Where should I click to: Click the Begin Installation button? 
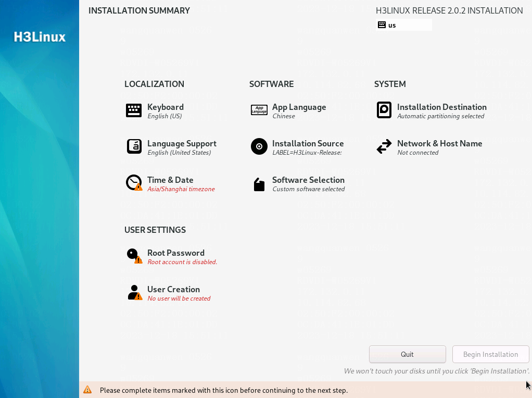point(490,354)
